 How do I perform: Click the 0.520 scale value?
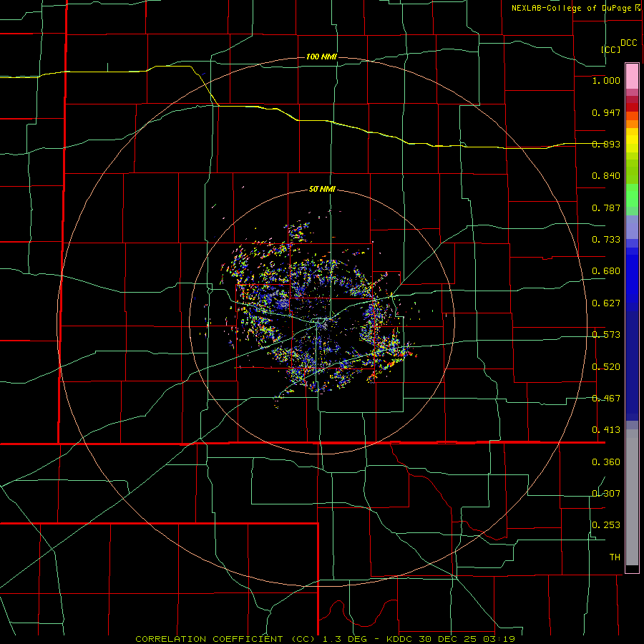[606, 367]
